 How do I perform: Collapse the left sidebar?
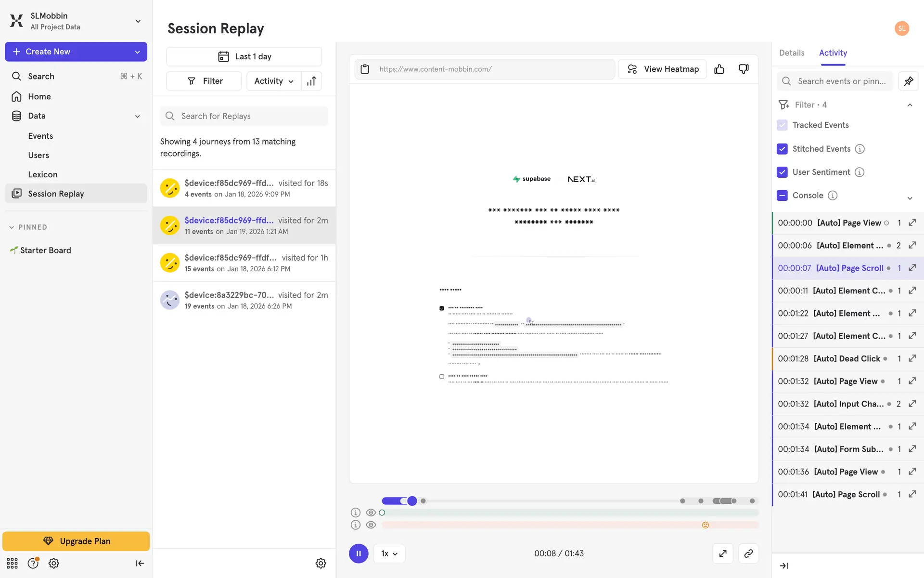[x=140, y=563]
